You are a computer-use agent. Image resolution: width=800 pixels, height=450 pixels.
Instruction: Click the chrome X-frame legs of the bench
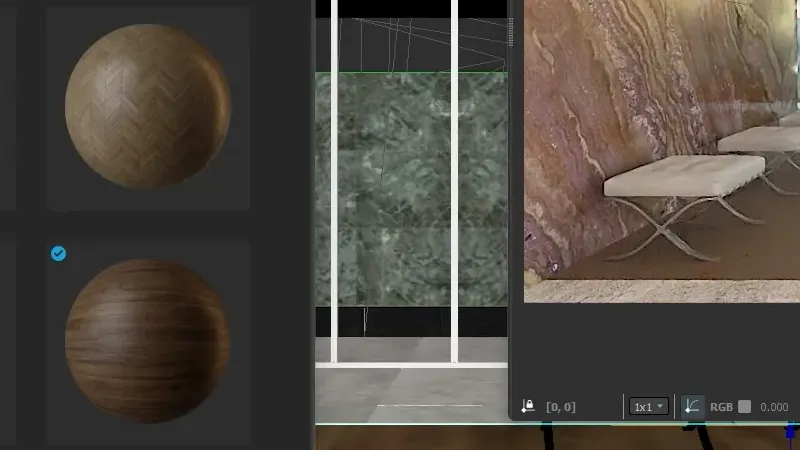[658, 224]
